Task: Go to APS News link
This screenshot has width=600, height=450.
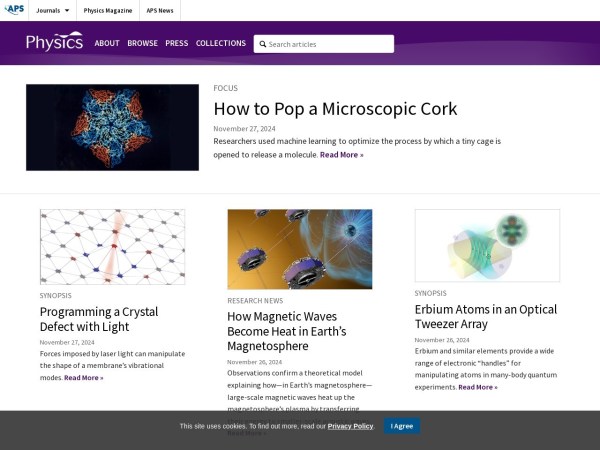Action: (x=163, y=10)
